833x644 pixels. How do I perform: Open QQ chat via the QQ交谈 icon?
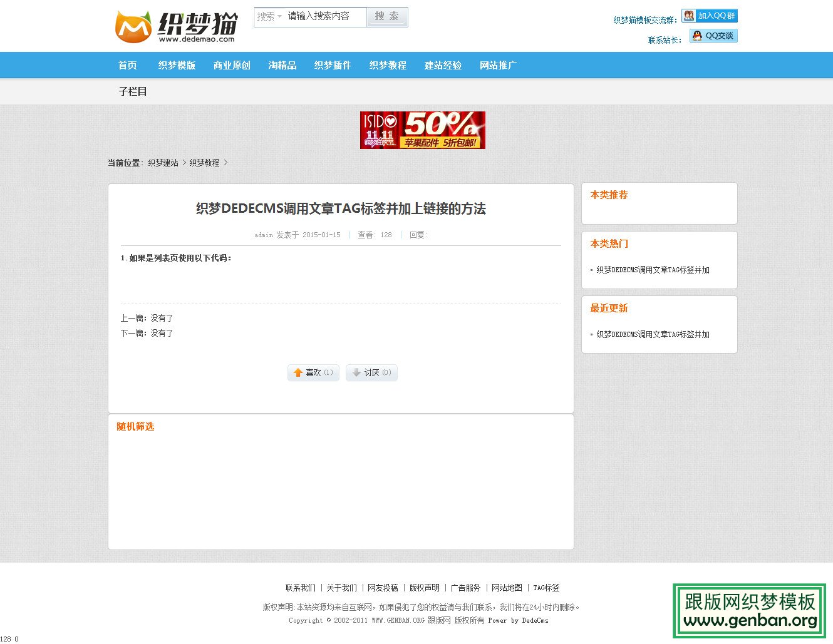tap(696, 36)
